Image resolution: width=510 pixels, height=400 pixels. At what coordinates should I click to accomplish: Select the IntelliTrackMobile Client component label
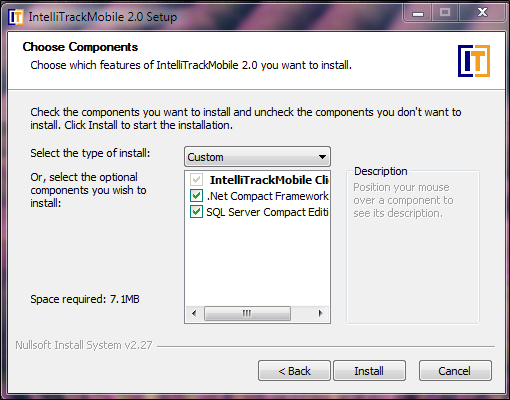point(269,180)
